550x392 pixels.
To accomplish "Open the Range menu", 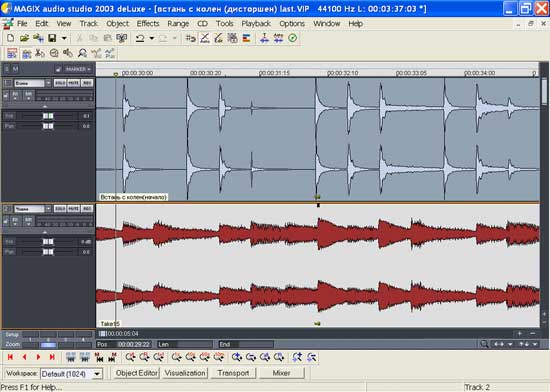I will pyautogui.click(x=178, y=23).
